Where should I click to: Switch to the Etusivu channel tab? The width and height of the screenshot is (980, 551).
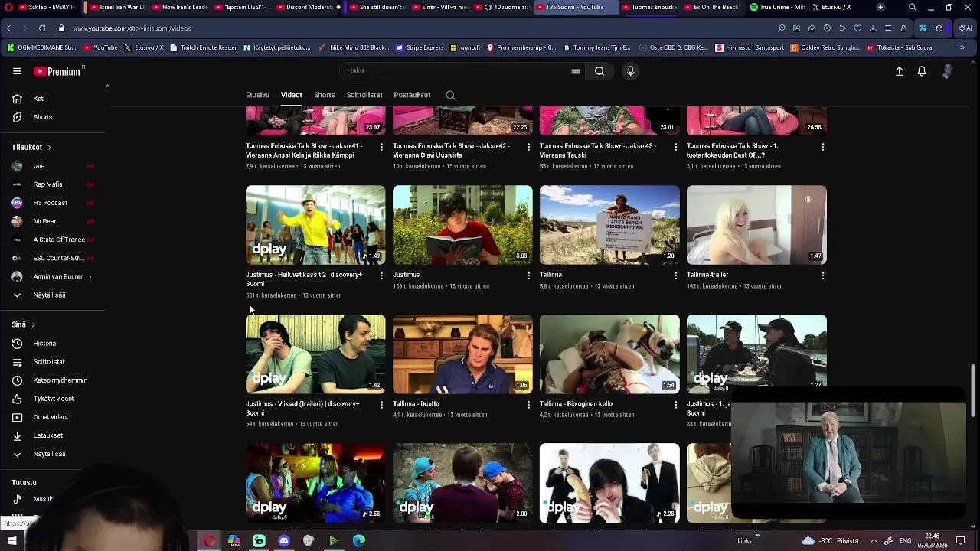[257, 95]
